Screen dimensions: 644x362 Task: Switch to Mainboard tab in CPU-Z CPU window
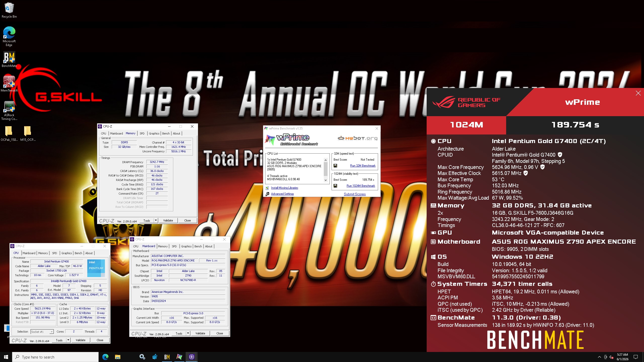pyautogui.click(x=29, y=253)
